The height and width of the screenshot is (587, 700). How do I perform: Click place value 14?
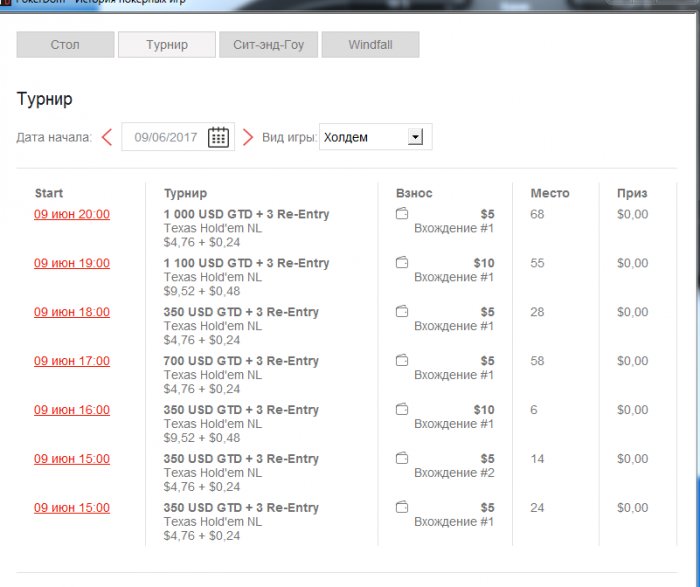tap(537, 459)
